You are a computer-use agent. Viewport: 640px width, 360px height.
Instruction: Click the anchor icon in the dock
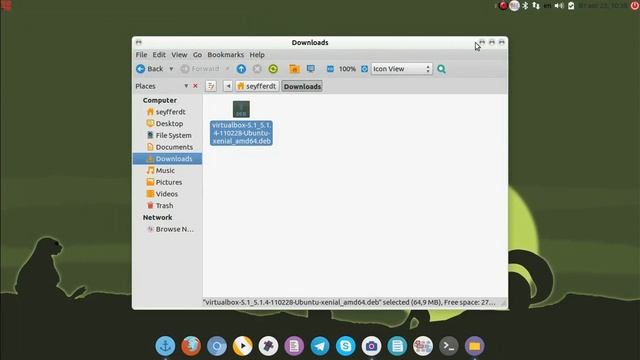coord(165,346)
